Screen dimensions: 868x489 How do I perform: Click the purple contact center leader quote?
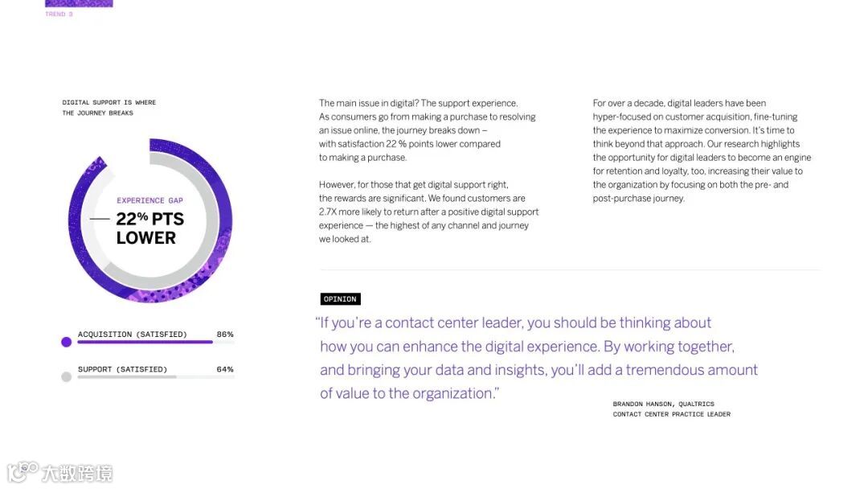(x=538, y=358)
